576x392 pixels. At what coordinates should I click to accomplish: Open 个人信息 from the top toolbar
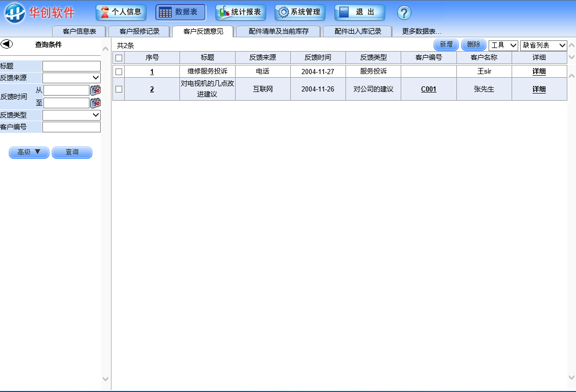tap(121, 12)
